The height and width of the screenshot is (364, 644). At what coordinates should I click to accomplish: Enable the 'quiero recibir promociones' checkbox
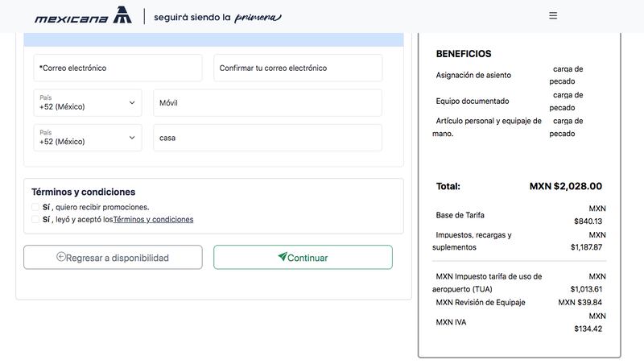click(x=35, y=207)
